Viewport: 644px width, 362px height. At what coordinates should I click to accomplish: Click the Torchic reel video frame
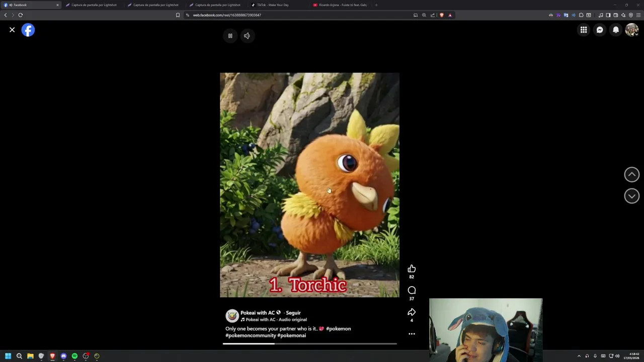(309, 185)
